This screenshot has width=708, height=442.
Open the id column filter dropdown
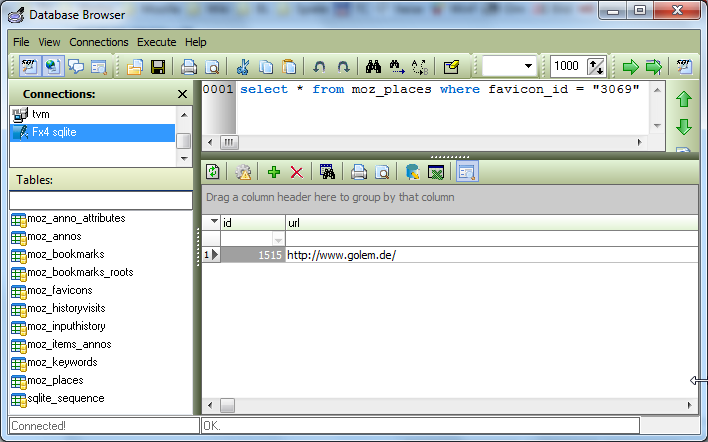(278, 240)
